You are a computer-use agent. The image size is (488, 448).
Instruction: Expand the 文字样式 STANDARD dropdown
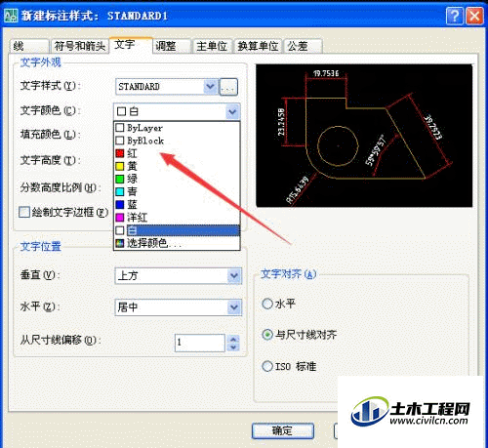[x=211, y=87]
